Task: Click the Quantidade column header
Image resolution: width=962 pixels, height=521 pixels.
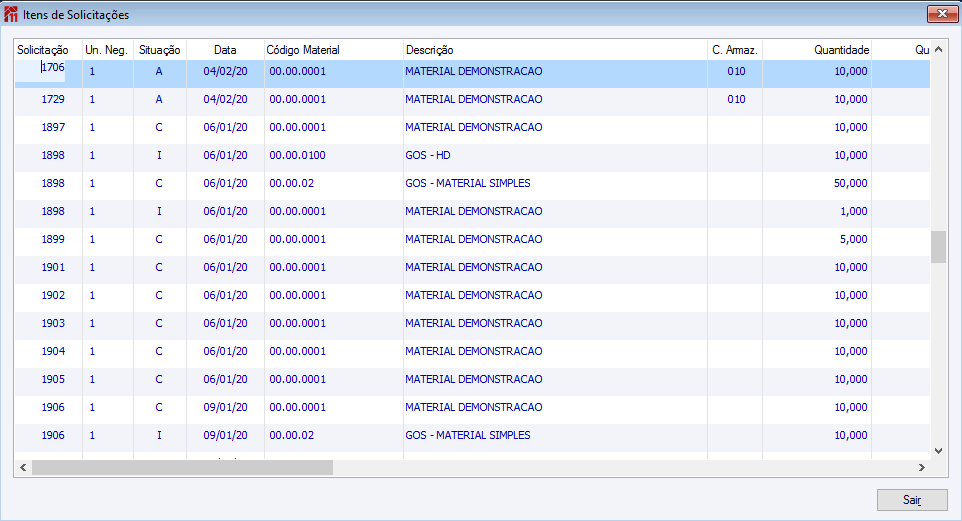Action: (817, 50)
